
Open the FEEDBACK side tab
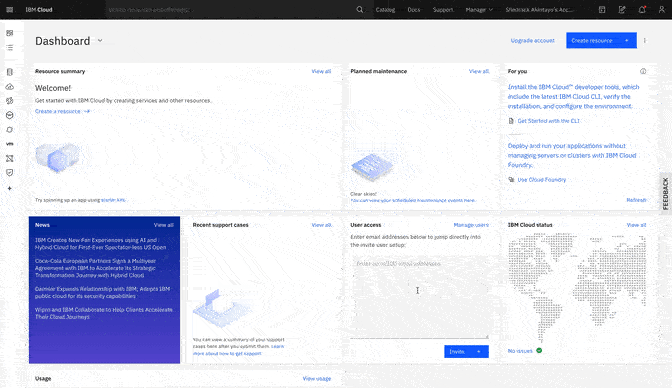[666, 193]
